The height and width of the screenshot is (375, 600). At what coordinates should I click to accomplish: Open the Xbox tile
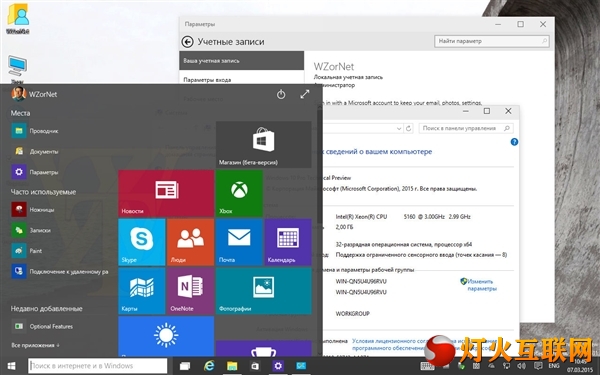(239, 193)
